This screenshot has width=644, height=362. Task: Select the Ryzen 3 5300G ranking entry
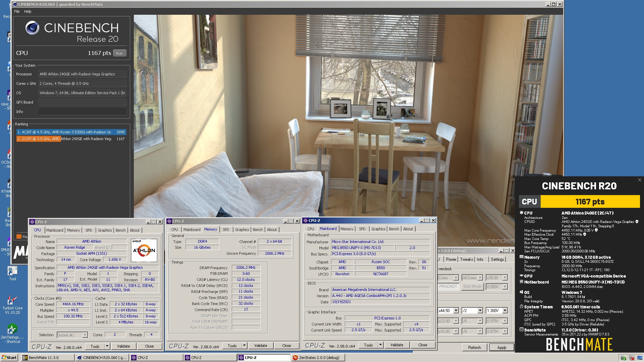(71, 132)
